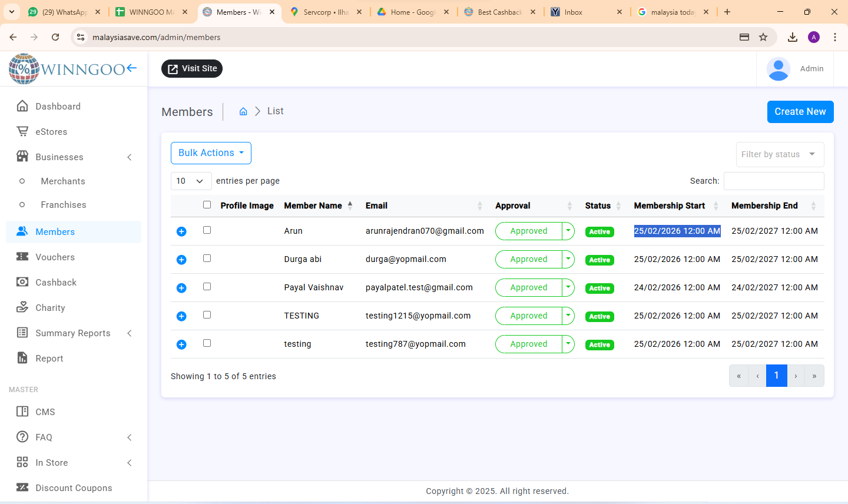Screen dimensions: 848x504
Task: Open Vouchers in the sidebar
Action: pyautogui.click(x=55, y=257)
